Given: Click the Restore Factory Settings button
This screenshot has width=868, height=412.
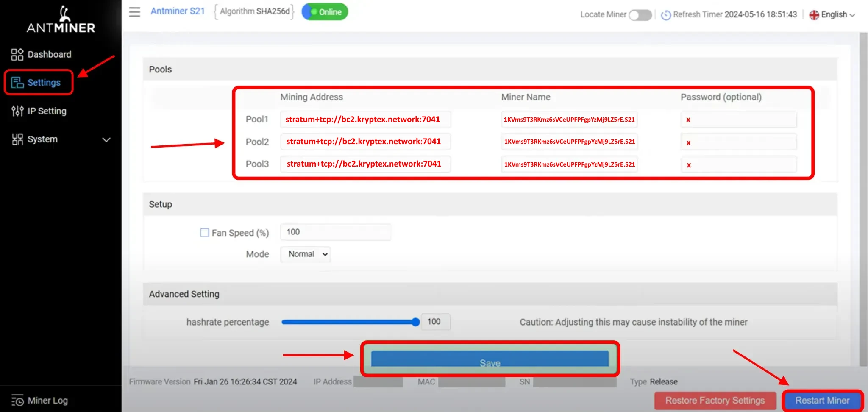Looking at the screenshot, I should point(715,401).
